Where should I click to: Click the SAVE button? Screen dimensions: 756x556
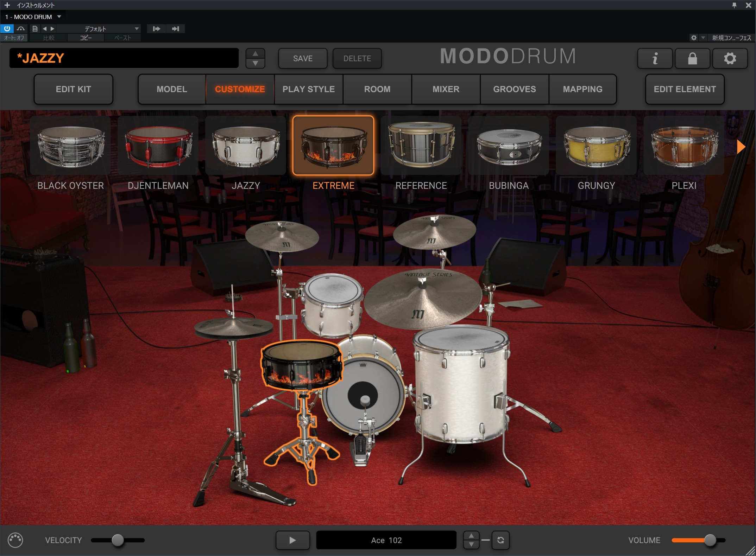pyautogui.click(x=303, y=58)
